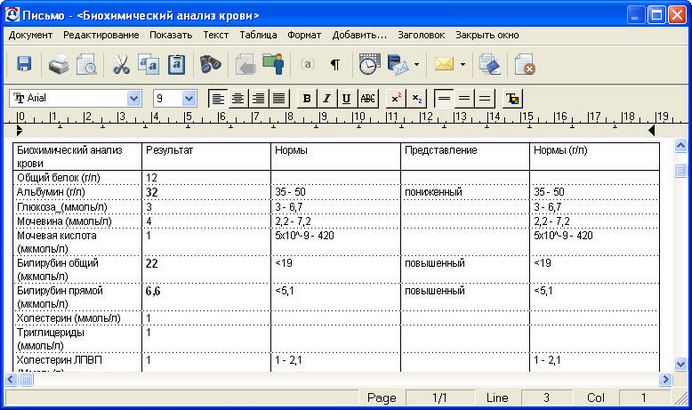
Task: Click the computer with envelope send icon
Action: pos(398,64)
